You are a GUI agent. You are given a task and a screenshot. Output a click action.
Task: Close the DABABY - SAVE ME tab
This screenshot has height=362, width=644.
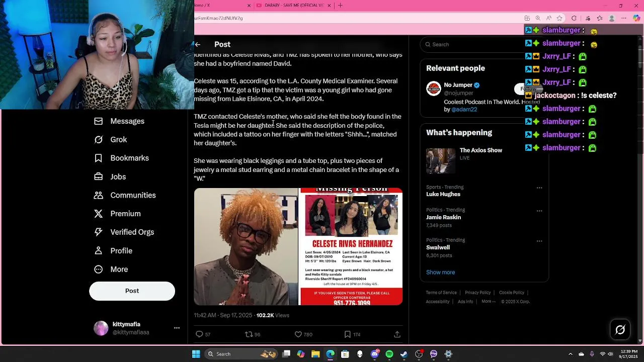click(x=329, y=6)
